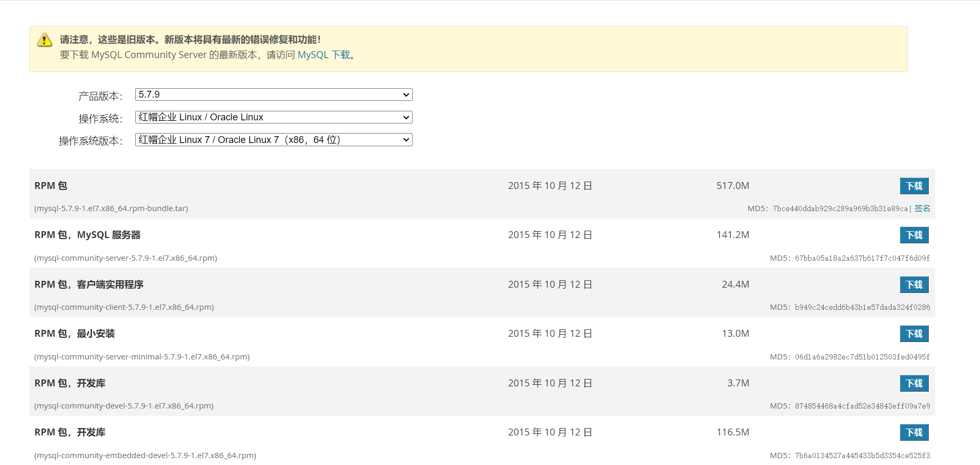
Task: Click the RPM 包，客户端实用程序 title
Action: coord(89,284)
